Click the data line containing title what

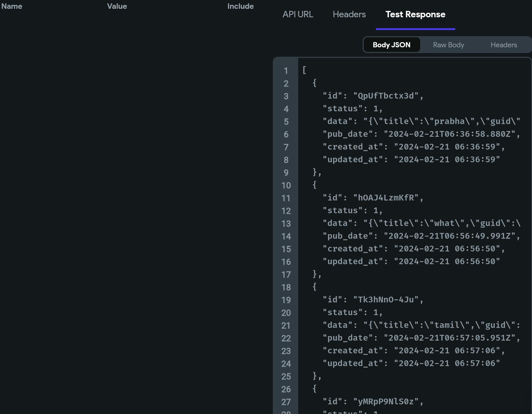pyautogui.click(x=421, y=223)
